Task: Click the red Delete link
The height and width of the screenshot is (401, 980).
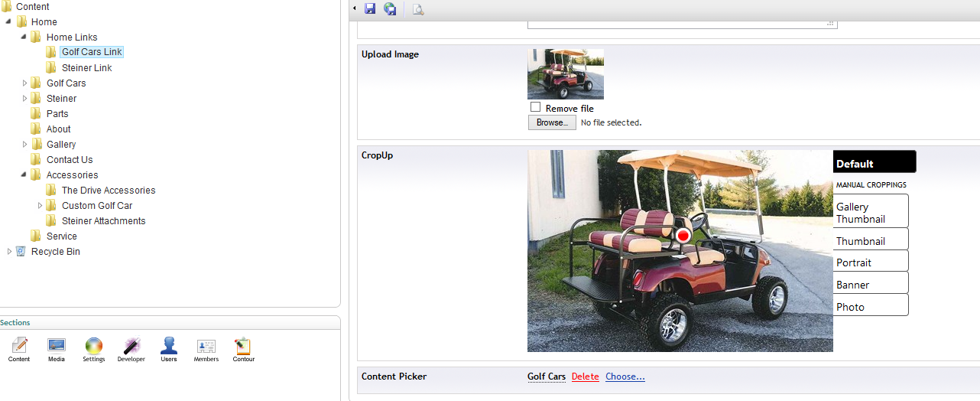Action: [x=586, y=377]
